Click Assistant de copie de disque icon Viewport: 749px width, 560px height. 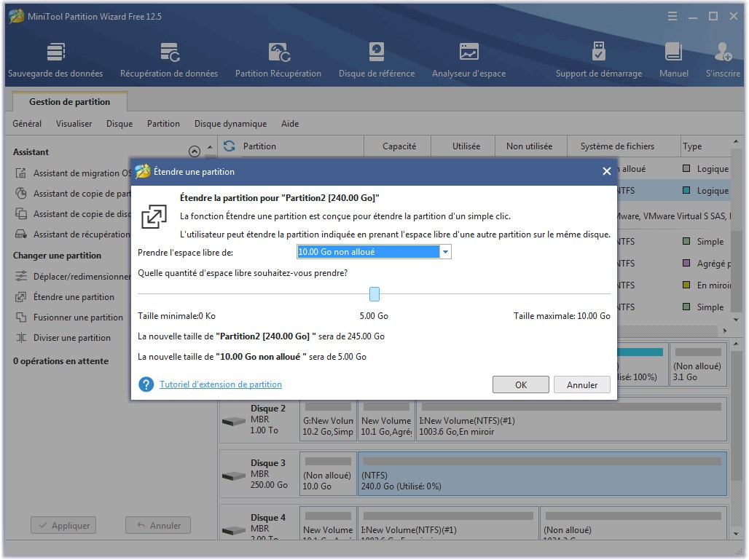[20, 214]
